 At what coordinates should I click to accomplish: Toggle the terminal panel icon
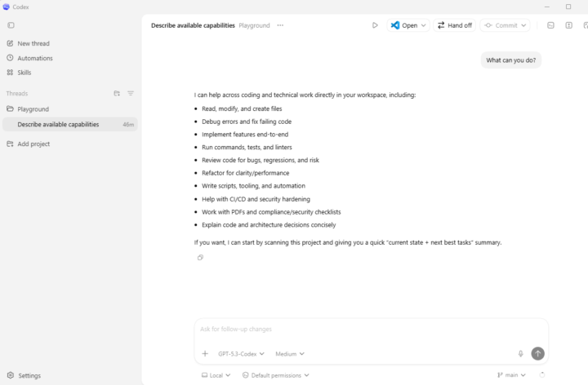click(550, 25)
